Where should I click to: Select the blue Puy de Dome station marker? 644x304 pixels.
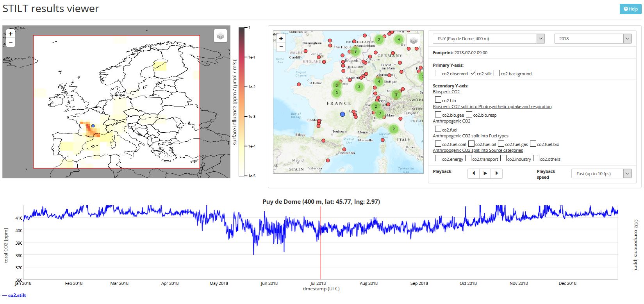[x=343, y=114]
